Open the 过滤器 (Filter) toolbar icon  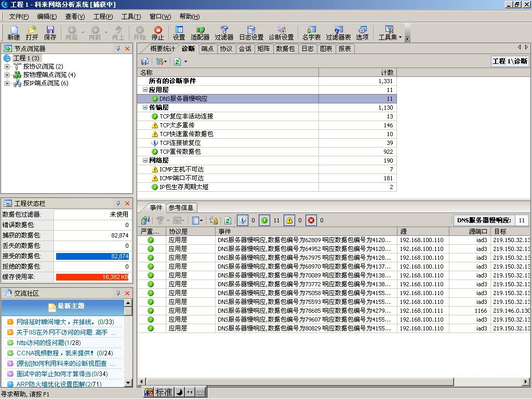click(224, 33)
